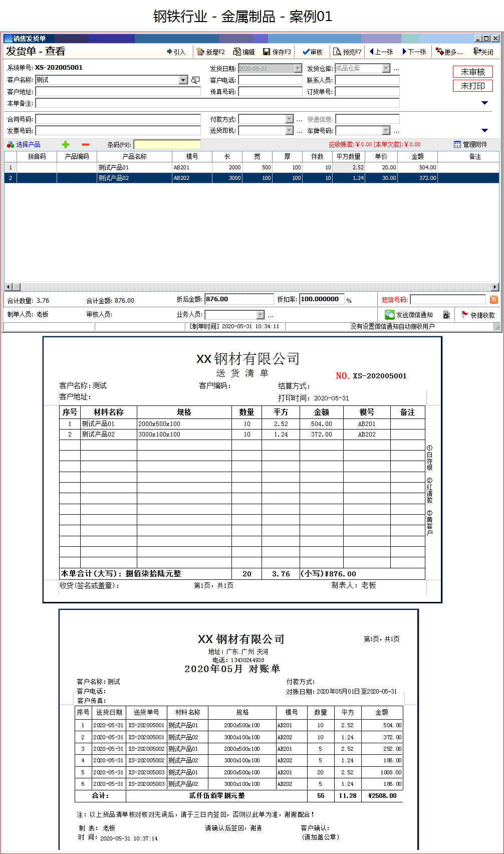Screen dimensions: 504x854
Task: Expand the arrow beside 车牌号码 row
Action: tap(484, 131)
